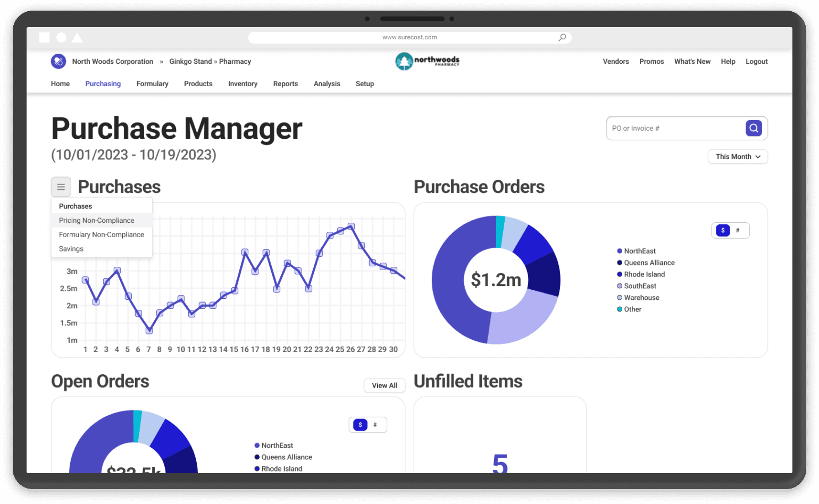This screenshot has width=819, height=504.
Task: Open the Formulary nav tab
Action: tap(152, 83)
